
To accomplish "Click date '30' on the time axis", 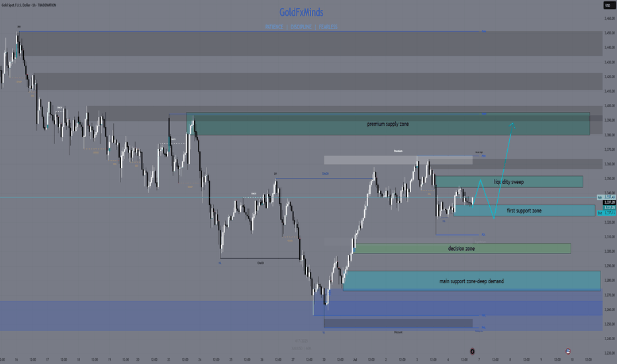I will [x=324, y=359].
